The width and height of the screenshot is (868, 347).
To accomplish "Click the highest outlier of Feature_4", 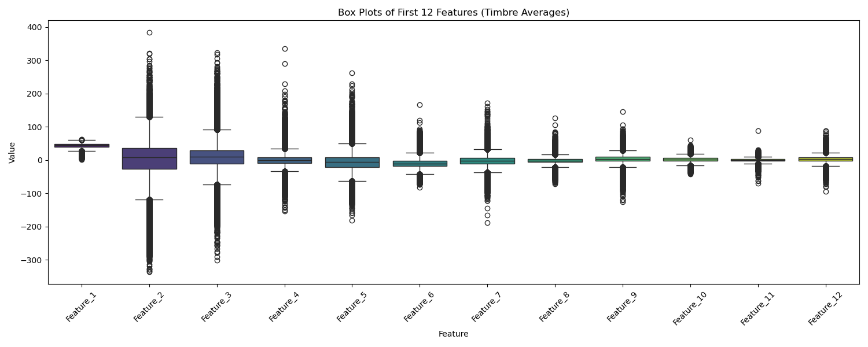I will (x=285, y=49).
